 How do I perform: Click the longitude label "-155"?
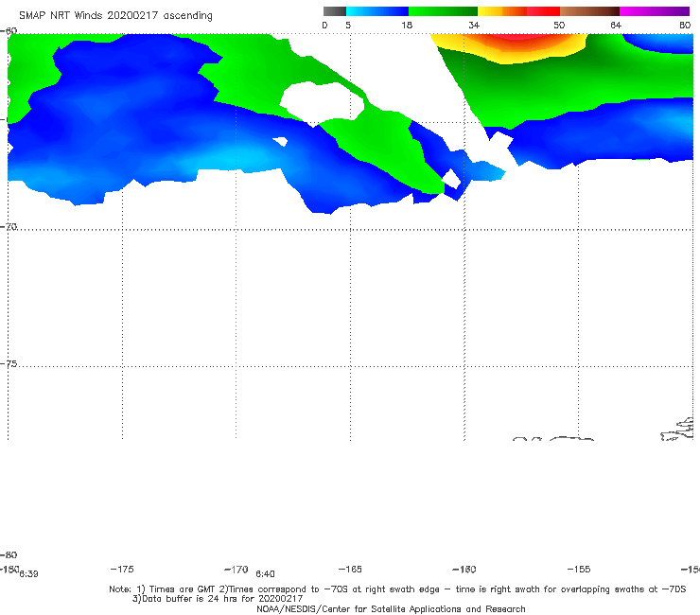[x=579, y=570]
